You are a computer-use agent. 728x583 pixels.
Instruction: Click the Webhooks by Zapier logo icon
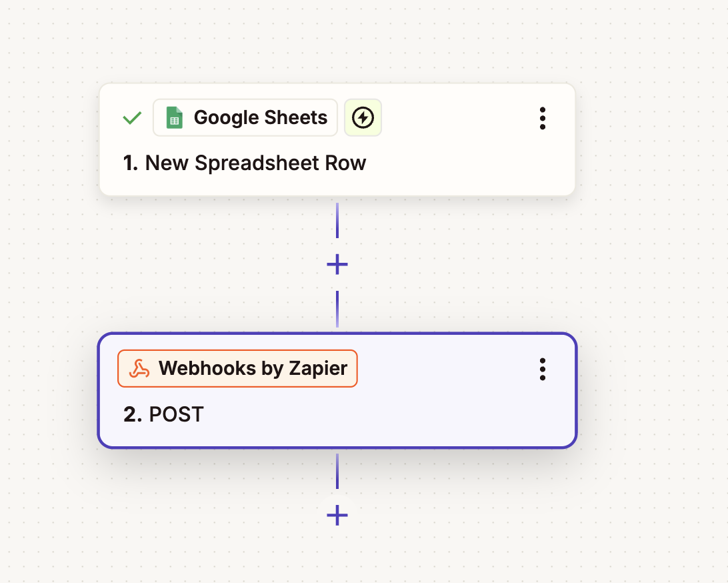click(138, 368)
